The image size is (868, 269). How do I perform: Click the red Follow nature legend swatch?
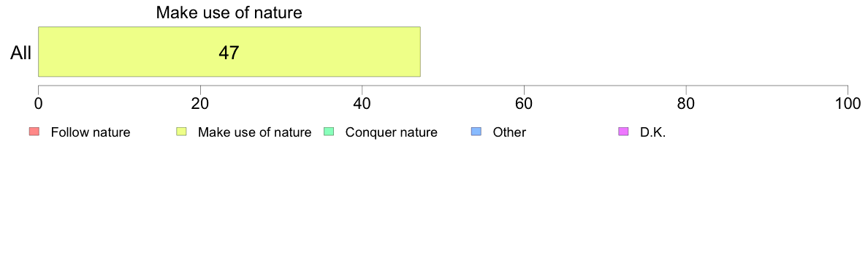point(34,132)
